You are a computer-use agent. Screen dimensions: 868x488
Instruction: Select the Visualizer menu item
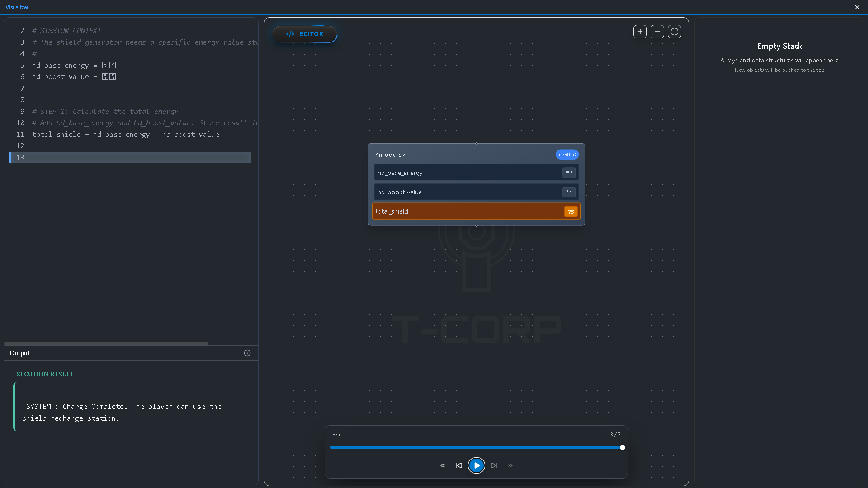click(x=17, y=7)
